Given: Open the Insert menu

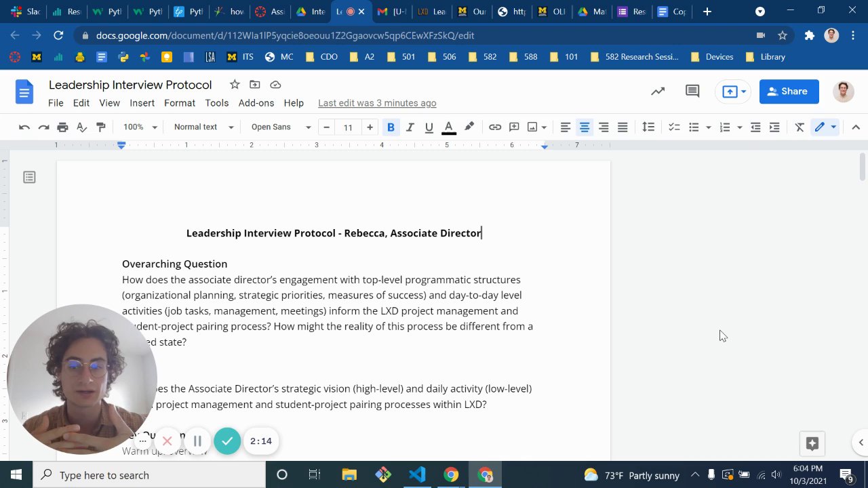Looking at the screenshot, I should [x=142, y=103].
